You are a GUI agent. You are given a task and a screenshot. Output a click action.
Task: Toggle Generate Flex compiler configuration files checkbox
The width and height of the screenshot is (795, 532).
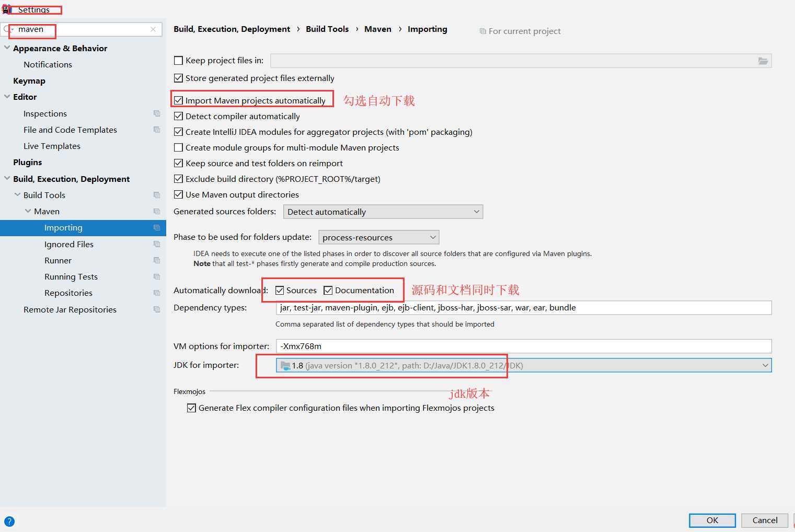click(x=191, y=408)
